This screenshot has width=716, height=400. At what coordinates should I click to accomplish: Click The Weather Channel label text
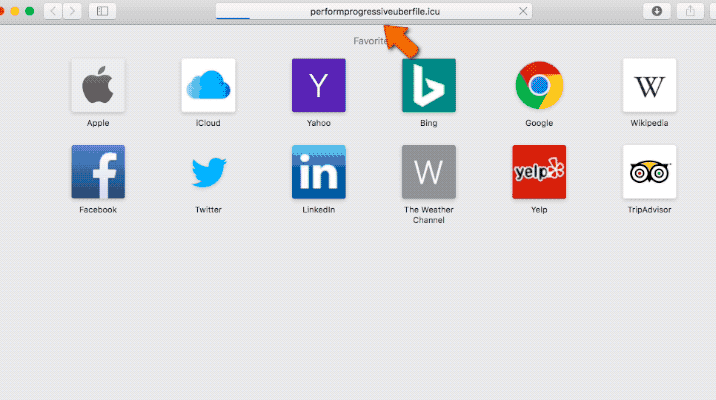point(429,215)
